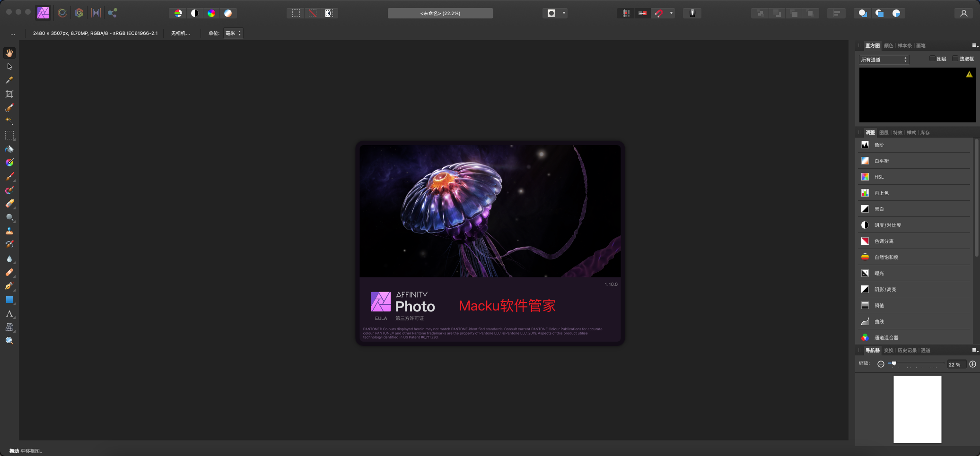This screenshot has width=980, height=456.
Task: Switch to the 样本条 tab
Action: click(905, 46)
